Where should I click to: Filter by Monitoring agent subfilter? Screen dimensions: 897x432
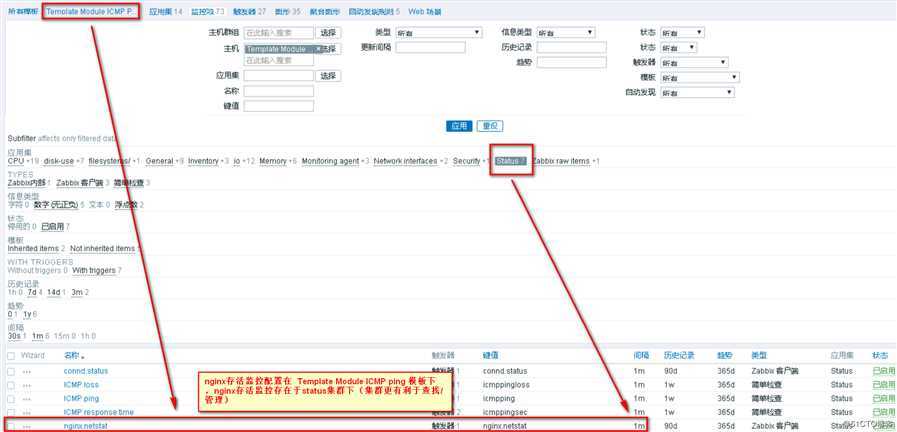[x=330, y=161]
